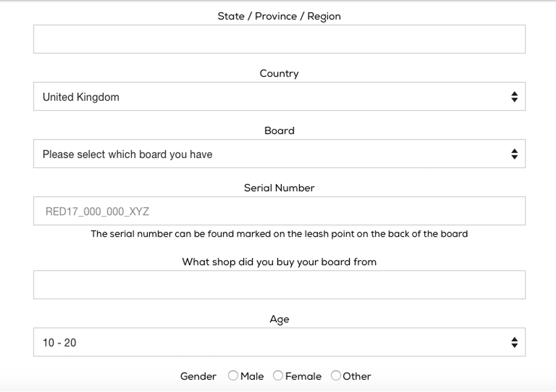Click the 'Gender' label text
The image size is (556, 392).
pos(198,377)
